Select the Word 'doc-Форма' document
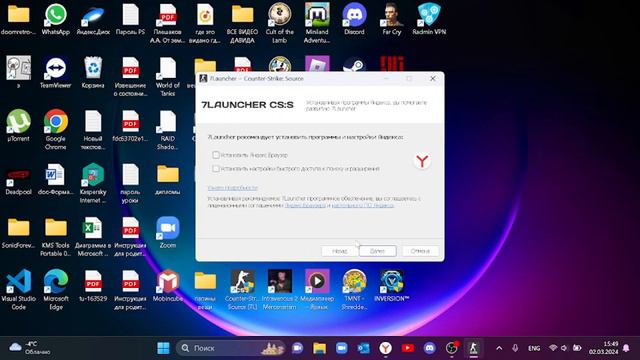 [56, 180]
